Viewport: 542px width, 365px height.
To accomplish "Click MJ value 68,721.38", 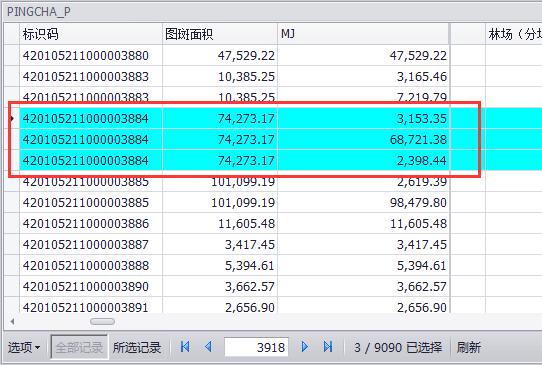I will pos(363,140).
